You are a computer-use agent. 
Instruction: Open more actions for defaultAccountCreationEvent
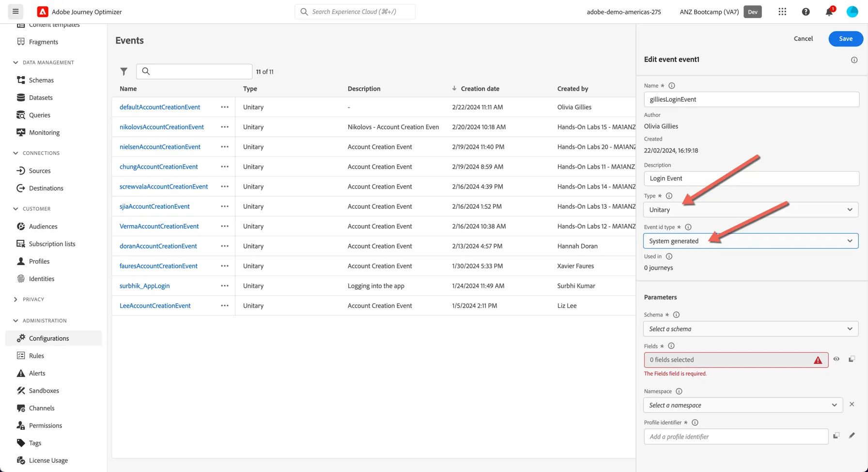pyautogui.click(x=225, y=107)
